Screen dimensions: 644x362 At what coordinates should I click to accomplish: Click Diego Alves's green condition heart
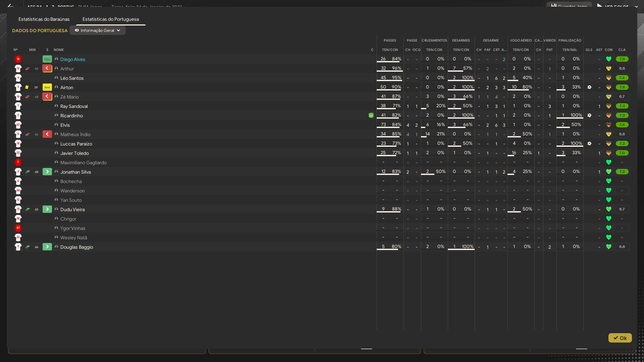coord(609,59)
